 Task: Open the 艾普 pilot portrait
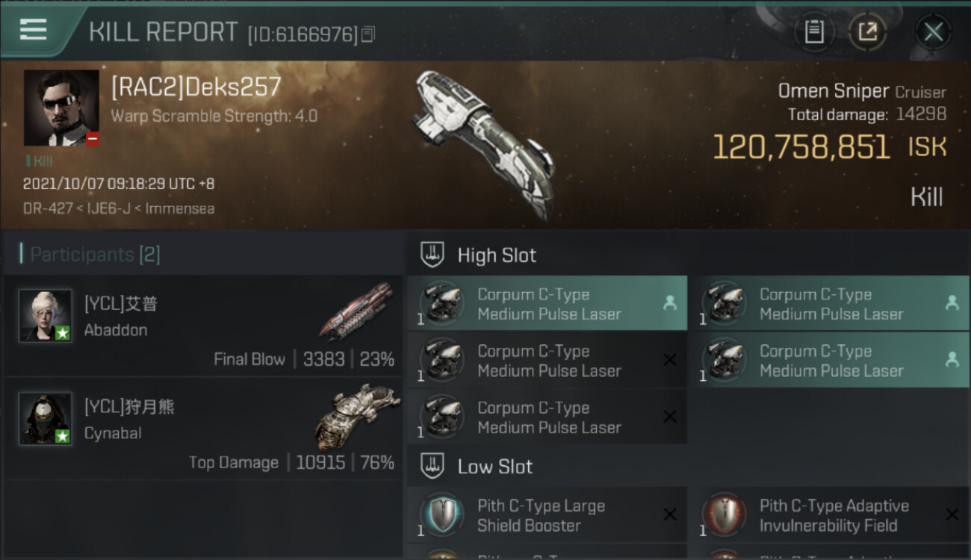coord(46,316)
